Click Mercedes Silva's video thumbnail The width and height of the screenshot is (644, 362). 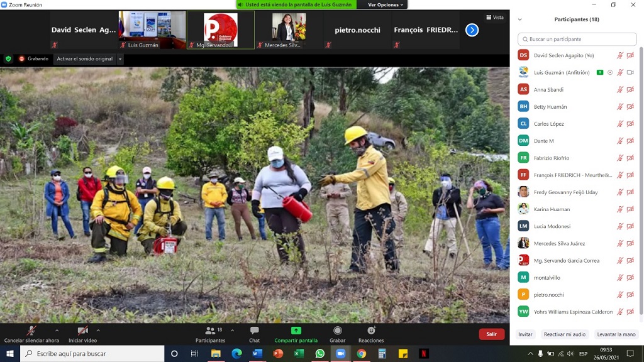(x=289, y=30)
